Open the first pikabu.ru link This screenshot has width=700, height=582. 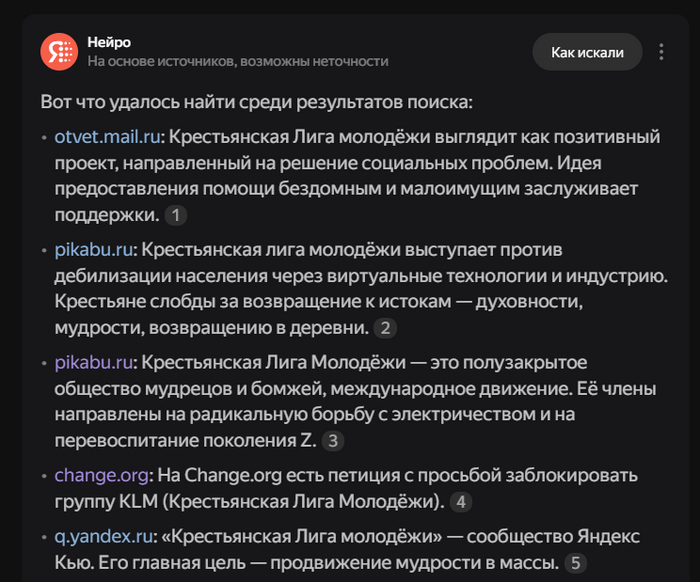(x=94, y=249)
